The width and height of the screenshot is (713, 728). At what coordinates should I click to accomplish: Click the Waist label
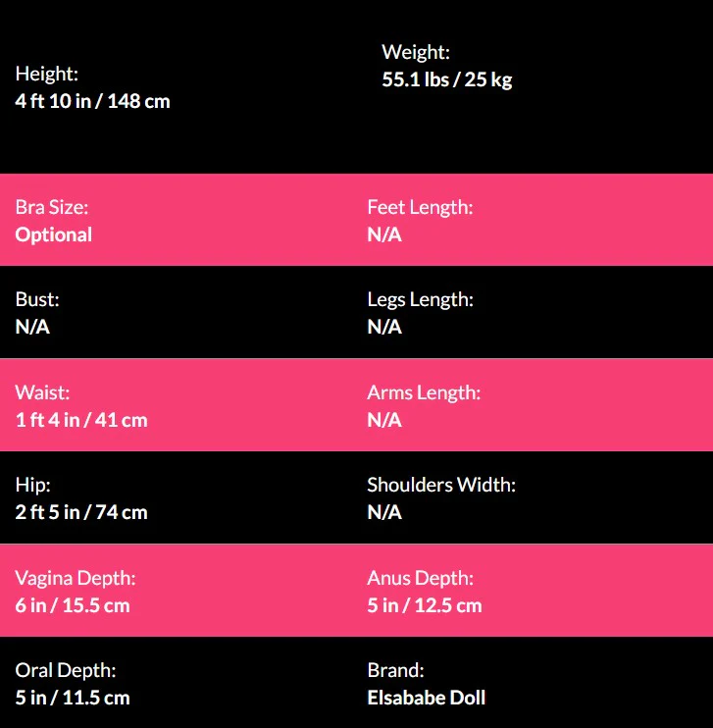tap(42, 392)
